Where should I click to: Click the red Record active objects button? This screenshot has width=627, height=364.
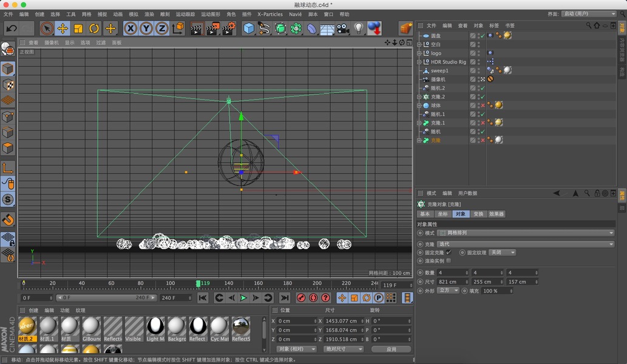tap(301, 298)
